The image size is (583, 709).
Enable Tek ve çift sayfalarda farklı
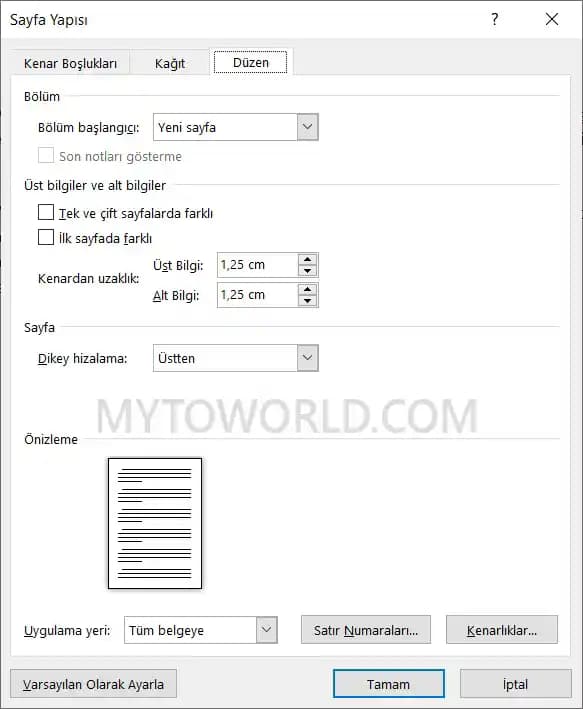click(46, 212)
